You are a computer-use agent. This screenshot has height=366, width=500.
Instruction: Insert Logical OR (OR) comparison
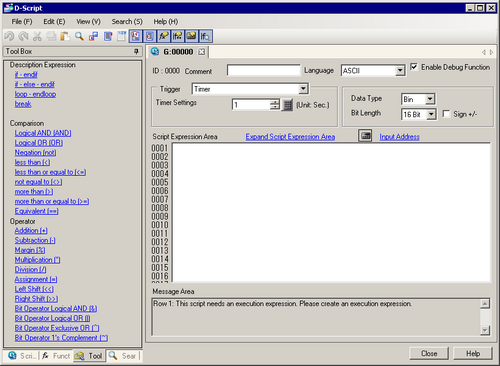coord(39,143)
